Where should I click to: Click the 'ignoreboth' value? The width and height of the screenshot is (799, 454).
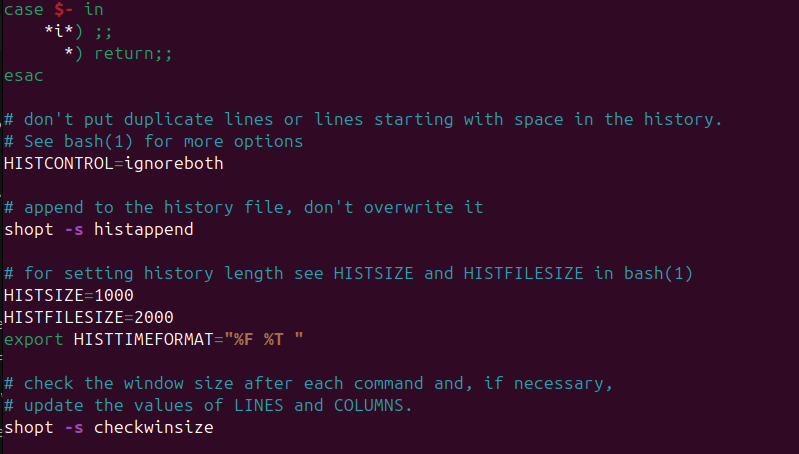[174, 164]
